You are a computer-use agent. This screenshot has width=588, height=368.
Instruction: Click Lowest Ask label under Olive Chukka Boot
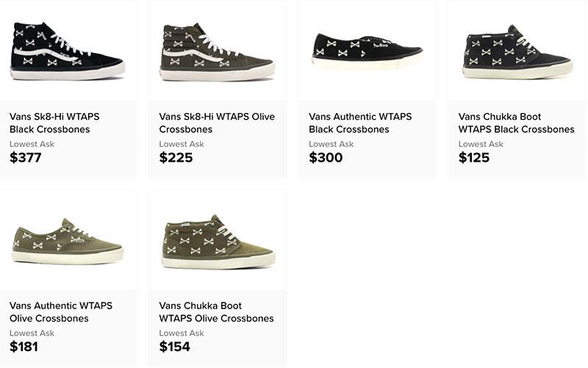point(182,333)
